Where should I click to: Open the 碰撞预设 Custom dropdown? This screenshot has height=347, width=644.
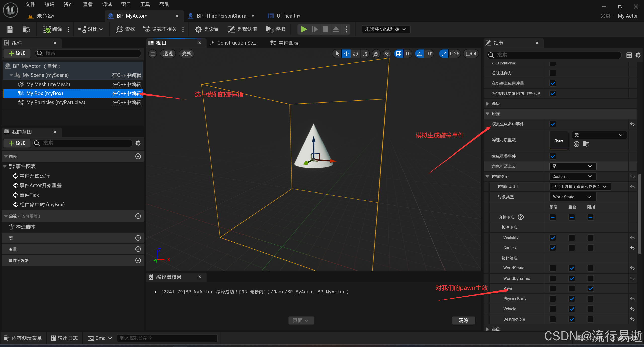(572, 176)
